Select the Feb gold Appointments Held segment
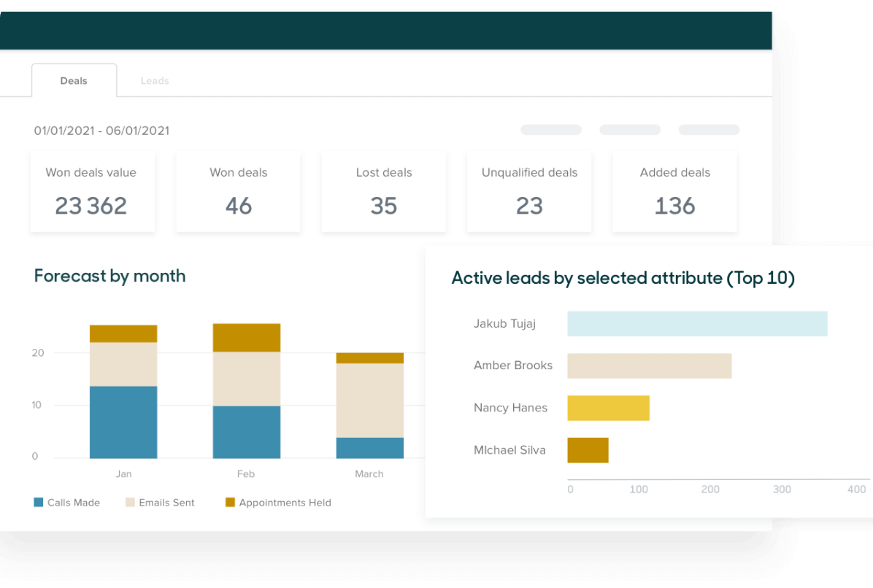 coord(247,338)
